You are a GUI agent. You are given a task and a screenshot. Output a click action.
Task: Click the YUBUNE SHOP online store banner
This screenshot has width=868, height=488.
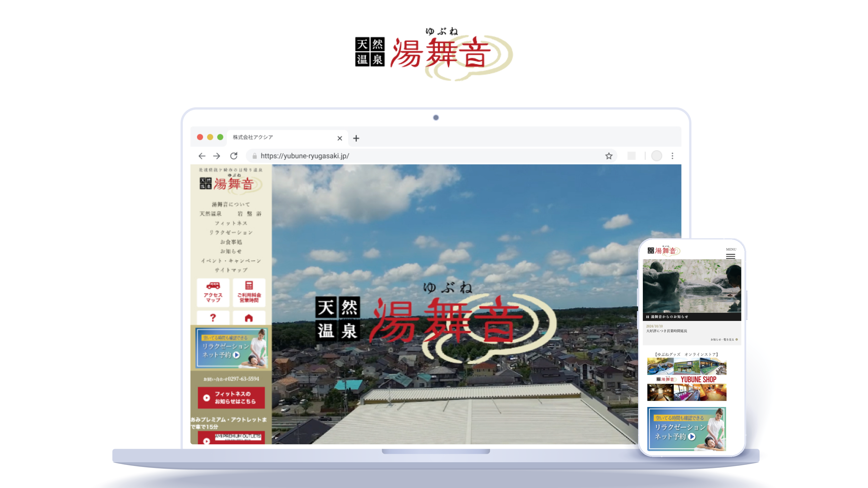[x=687, y=380]
